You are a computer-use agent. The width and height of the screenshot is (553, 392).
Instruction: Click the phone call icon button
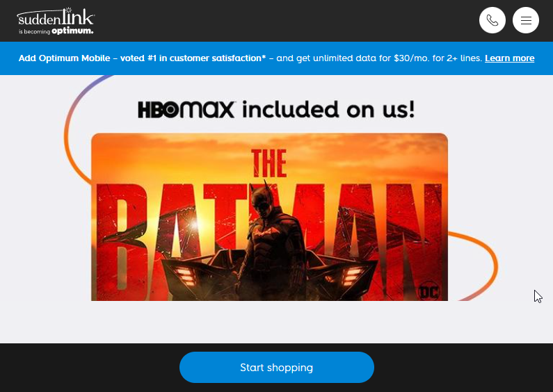click(x=492, y=20)
